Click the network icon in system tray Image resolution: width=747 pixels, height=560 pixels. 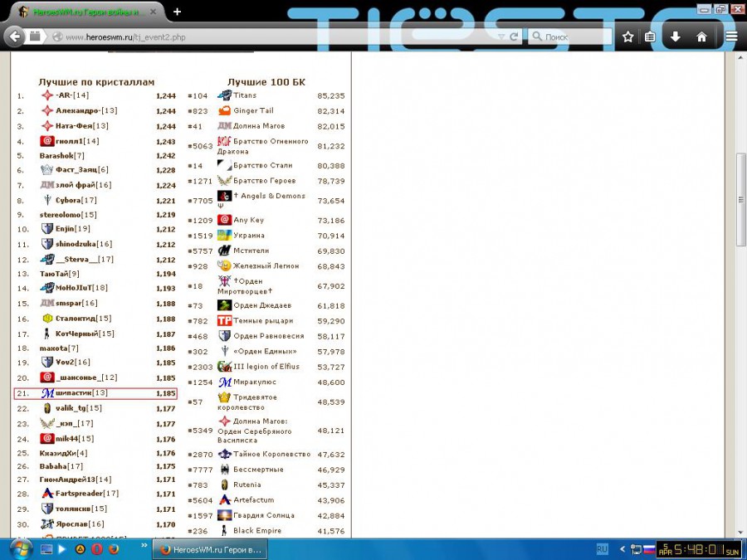pos(636,549)
